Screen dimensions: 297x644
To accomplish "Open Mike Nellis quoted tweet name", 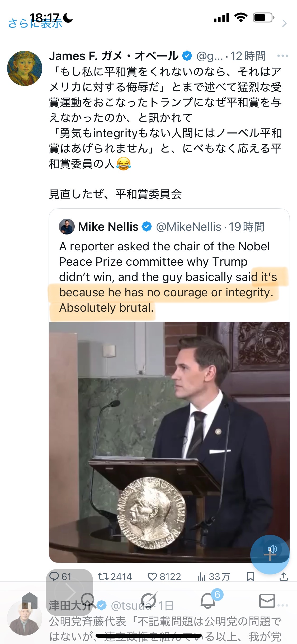I will 108,227.
